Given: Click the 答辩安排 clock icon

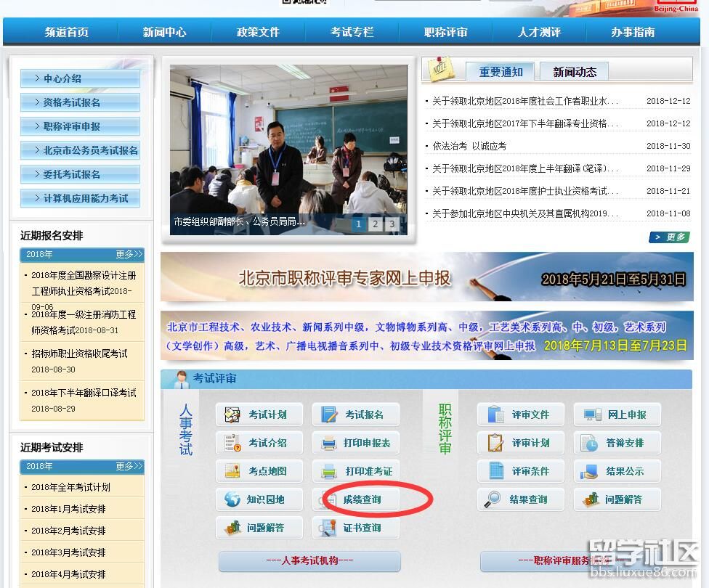Looking at the screenshot, I should coord(590,443).
